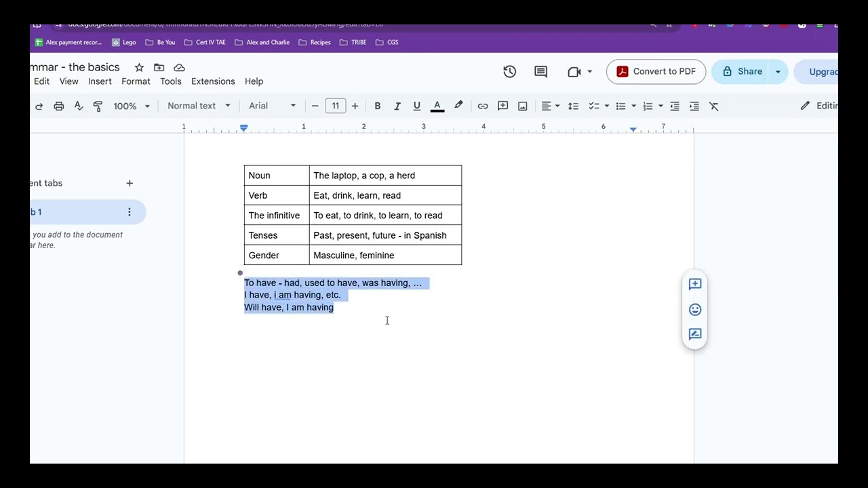Click the document title text
This screenshot has width=868, height=488.
click(x=75, y=67)
